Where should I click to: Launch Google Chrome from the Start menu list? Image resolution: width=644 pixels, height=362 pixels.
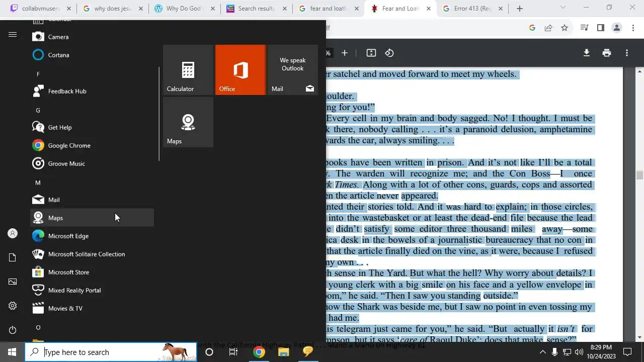tap(92, 145)
